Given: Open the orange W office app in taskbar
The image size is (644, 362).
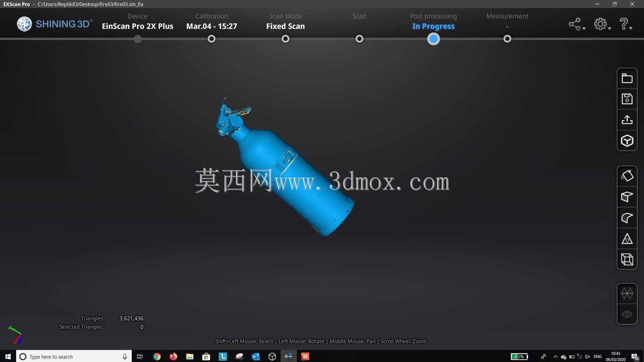Looking at the screenshot, I should click(305, 356).
